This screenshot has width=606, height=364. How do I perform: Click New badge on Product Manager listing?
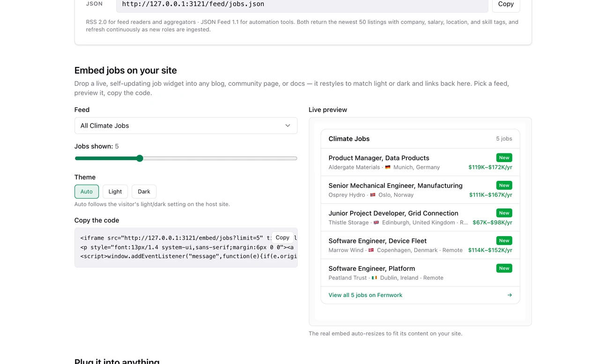click(x=504, y=158)
